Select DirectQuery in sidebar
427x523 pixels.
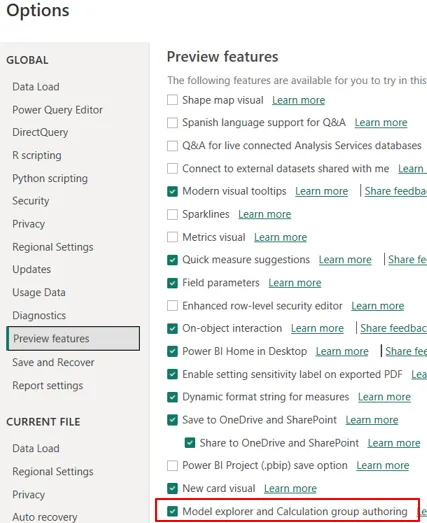coord(40,132)
